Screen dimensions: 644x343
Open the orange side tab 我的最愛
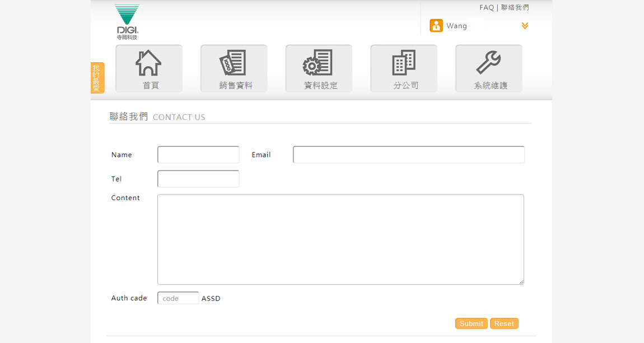97,78
